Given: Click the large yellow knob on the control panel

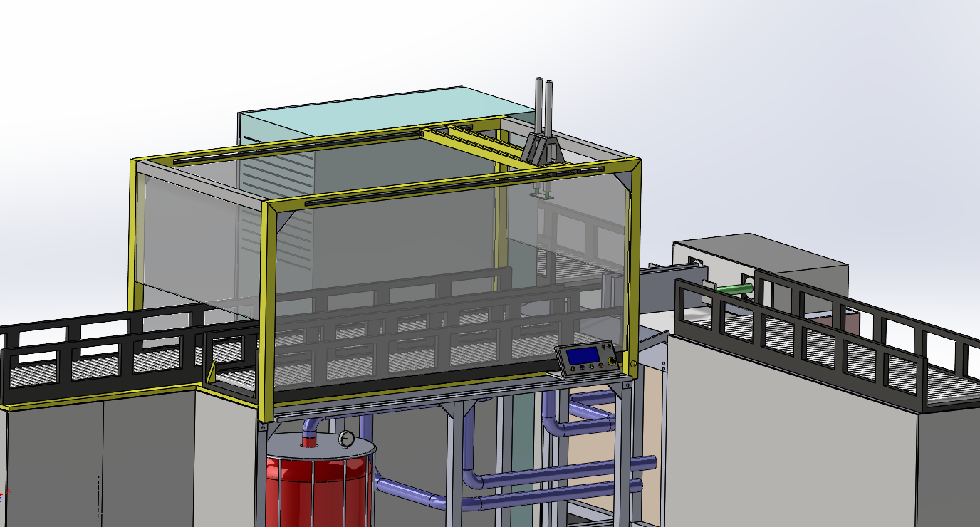Looking at the screenshot, I should click(612, 362).
